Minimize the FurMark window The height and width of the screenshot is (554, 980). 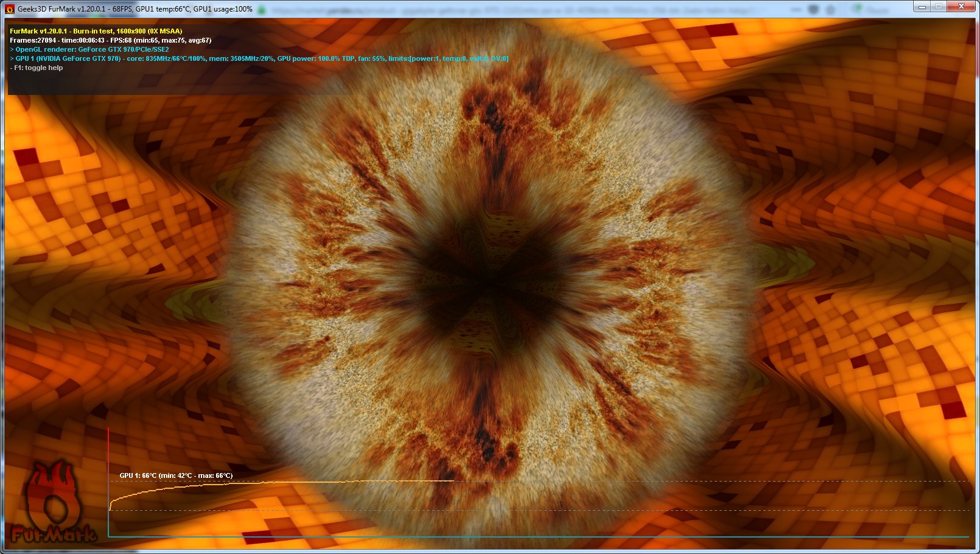[922, 7]
